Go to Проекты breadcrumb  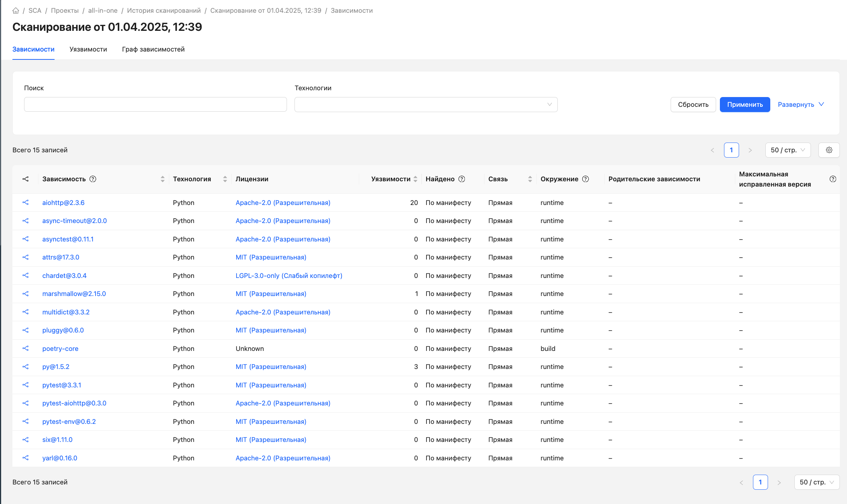tap(65, 11)
